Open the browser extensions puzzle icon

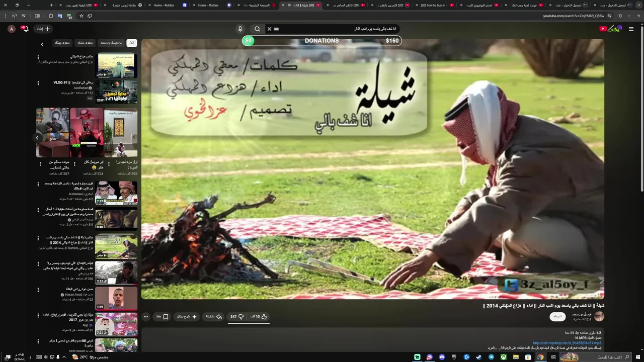(x=51, y=16)
